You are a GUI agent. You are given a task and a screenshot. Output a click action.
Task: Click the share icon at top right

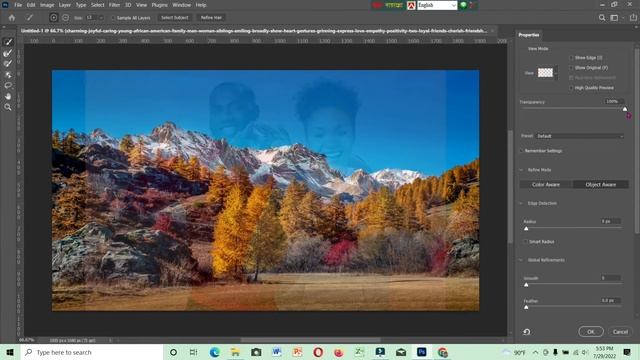[633, 18]
